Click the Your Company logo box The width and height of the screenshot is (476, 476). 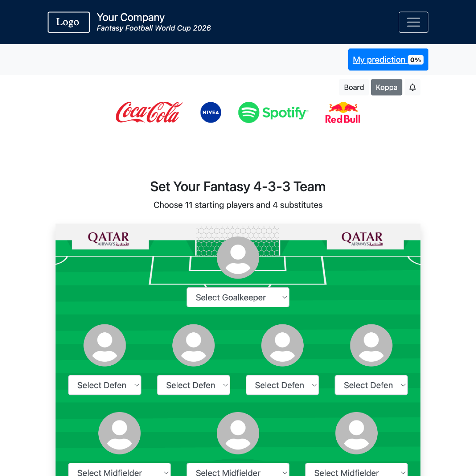(x=68, y=22)
